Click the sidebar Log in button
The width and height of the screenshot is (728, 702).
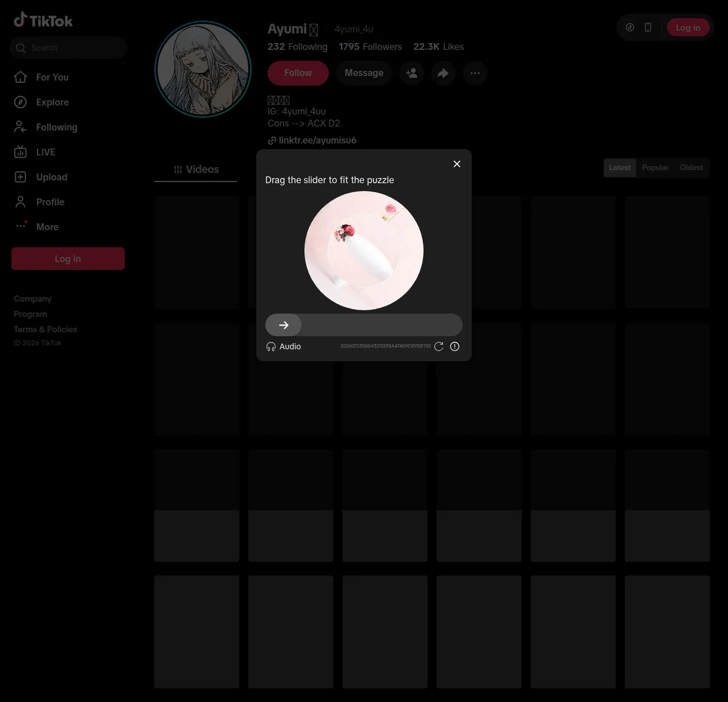pyautogui.click(x=68, y=259)
